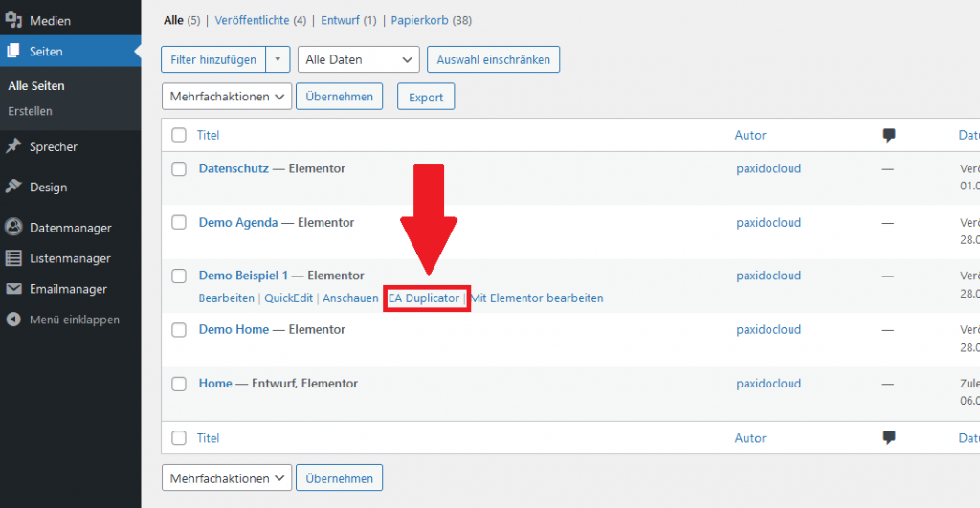Switch to the Papierkorb filter view
The height and width of the screenshot is (508, 980).
416,20
